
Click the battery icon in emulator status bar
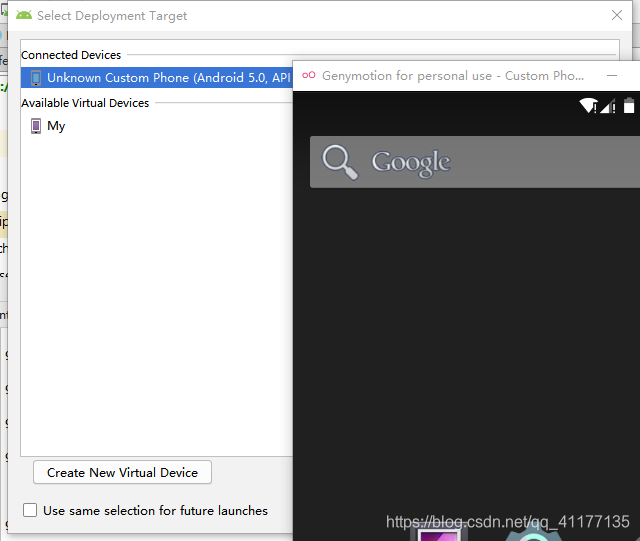(629, 105)
